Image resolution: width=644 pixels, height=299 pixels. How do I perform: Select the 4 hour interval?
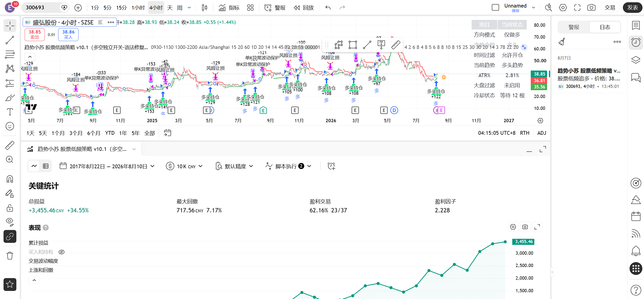coord(156,8)
